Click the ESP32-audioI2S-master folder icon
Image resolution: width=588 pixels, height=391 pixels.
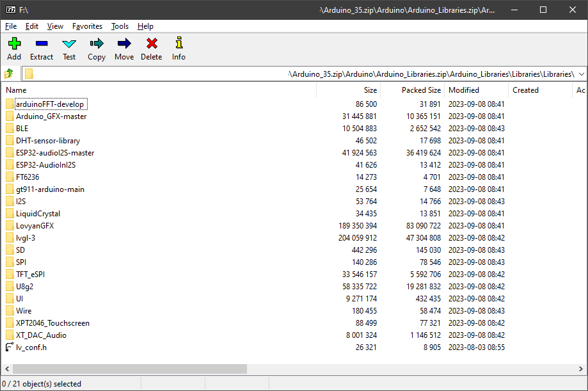10,153
